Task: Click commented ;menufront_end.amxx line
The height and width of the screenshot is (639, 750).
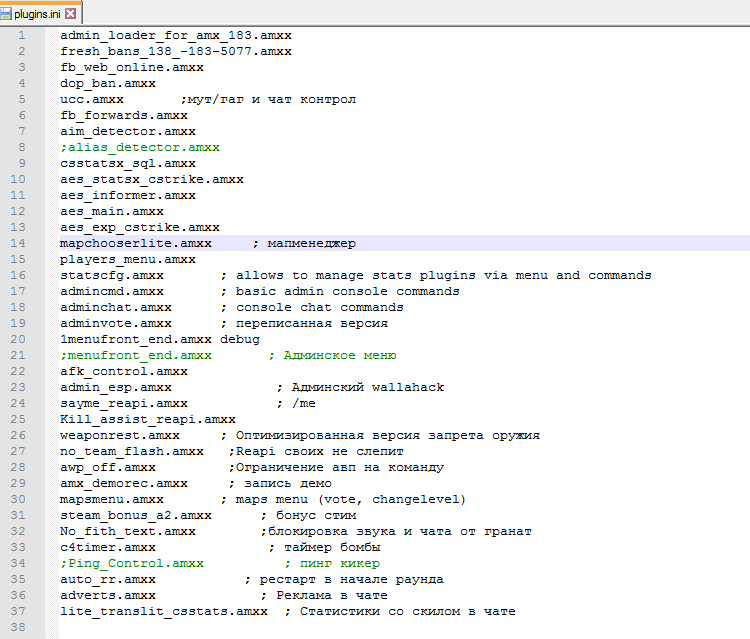Action: point(136,355)
